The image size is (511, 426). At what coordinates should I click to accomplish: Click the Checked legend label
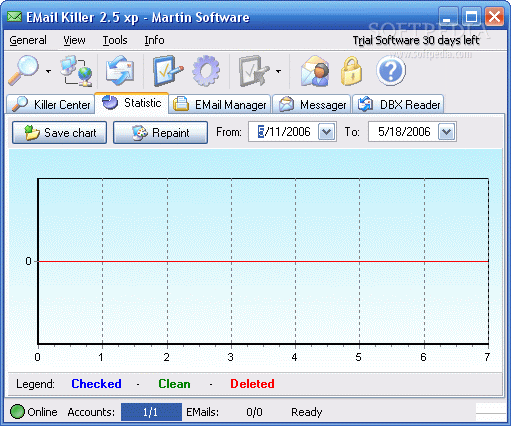tap(96, 384)
